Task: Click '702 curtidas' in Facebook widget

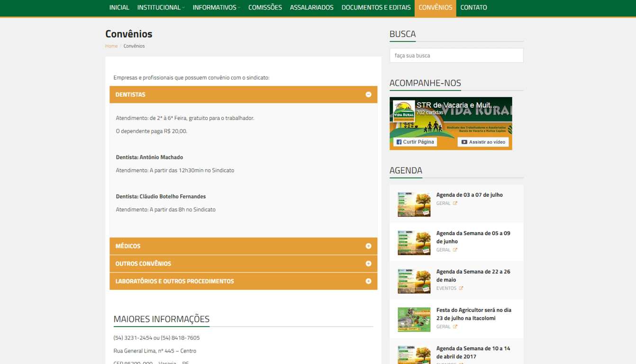Action: point(430,113)
